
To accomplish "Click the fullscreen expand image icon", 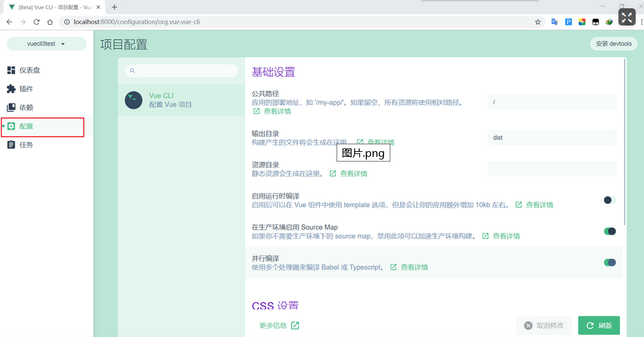I will point(627,17).
